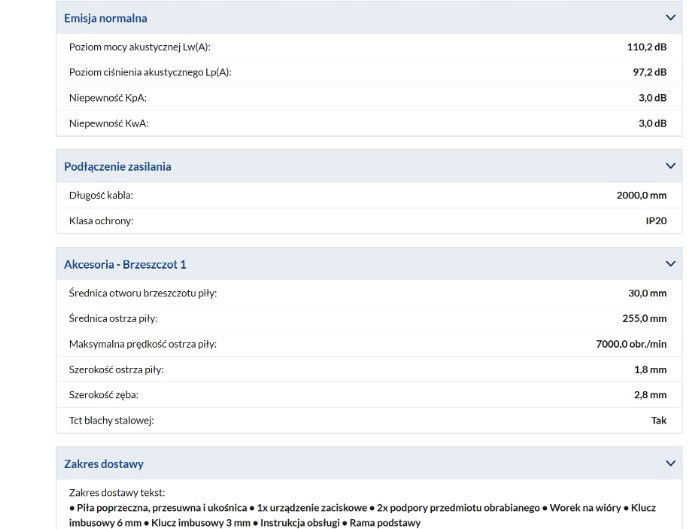Click the Podłączenie zasilania header title
Screen dimensions: 688x529
[x=117, y=166]
